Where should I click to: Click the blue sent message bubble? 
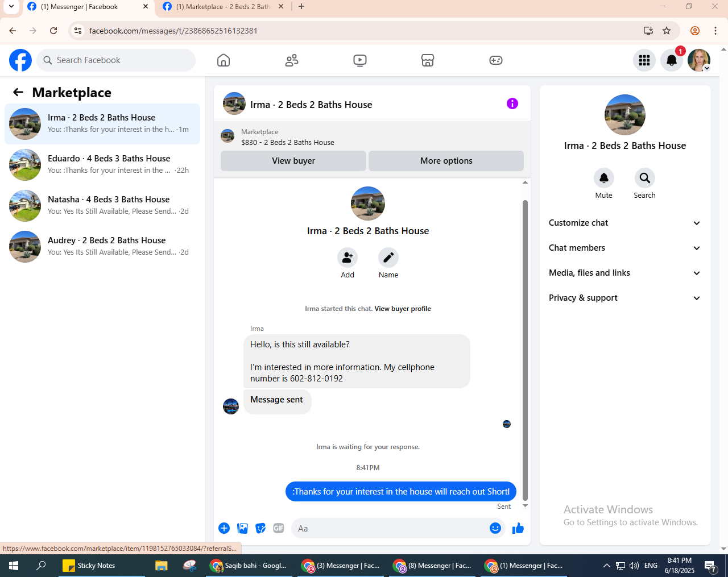(401, 492)
